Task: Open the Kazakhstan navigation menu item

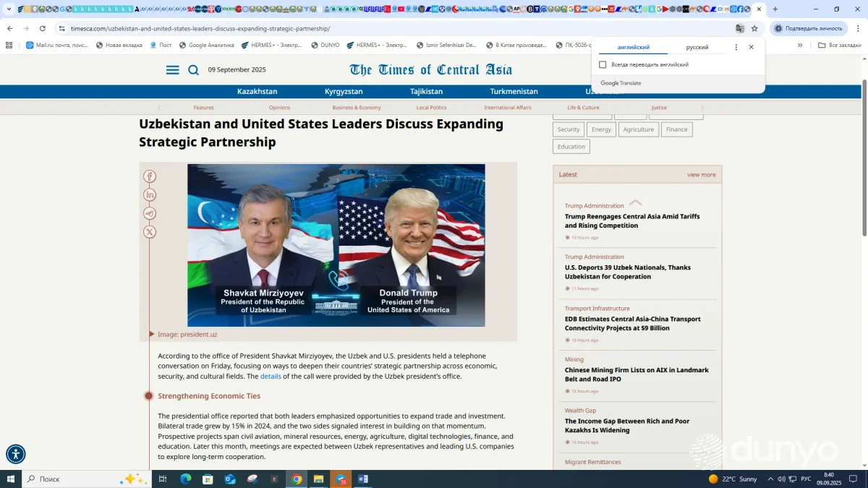Action: coord(257,92)
